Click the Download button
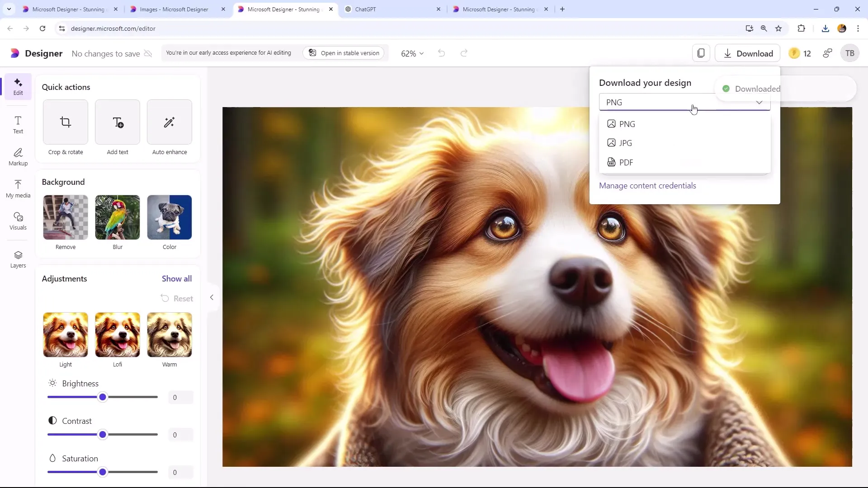Screen dimensions: 868x488 (x=747, y=53)
